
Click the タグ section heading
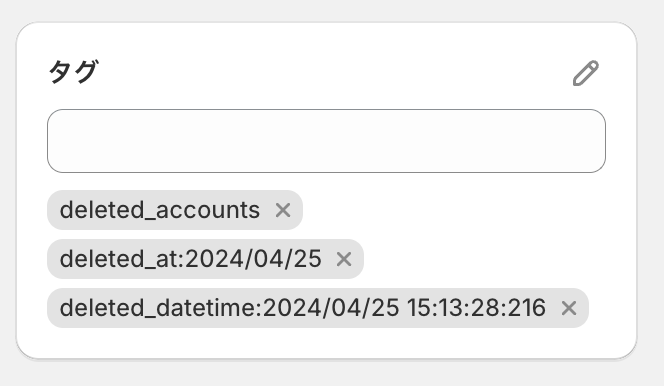(73, 72)
